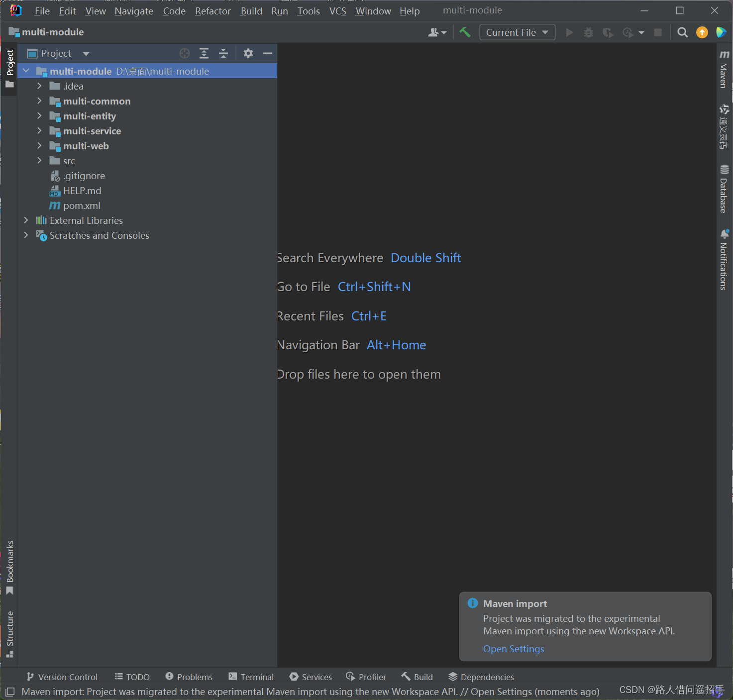Viewport: 733px width, 700px height.
Task: Expand the .idea folder
Action: click(x=39, y=86)
